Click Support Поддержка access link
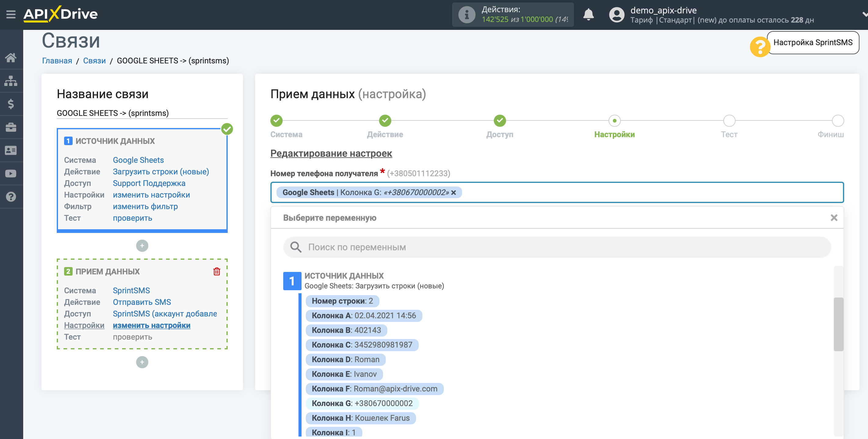 click(149, 183)
